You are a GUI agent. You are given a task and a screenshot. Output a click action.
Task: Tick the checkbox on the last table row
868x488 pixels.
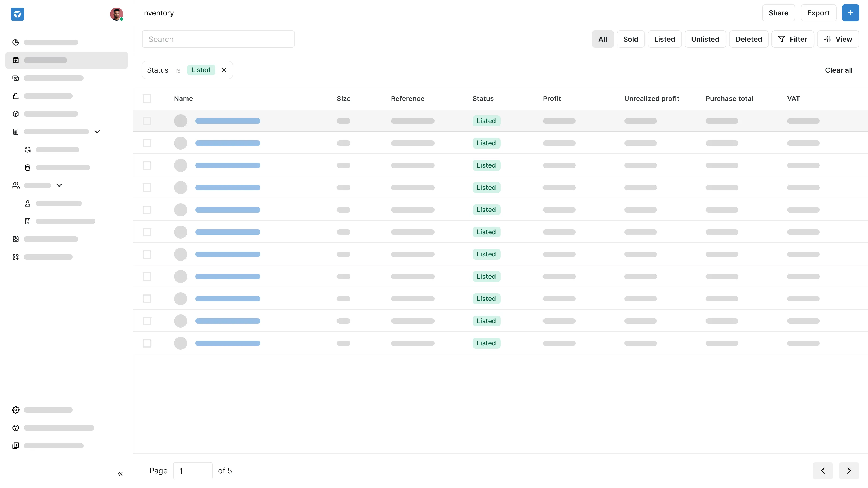tap(147, 343)
